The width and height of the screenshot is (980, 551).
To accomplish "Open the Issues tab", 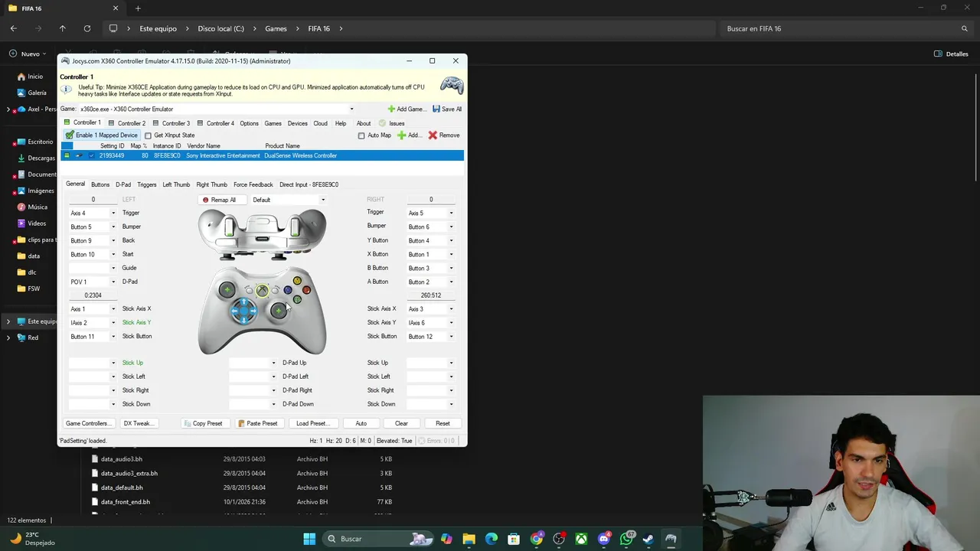I will (391, 123).
